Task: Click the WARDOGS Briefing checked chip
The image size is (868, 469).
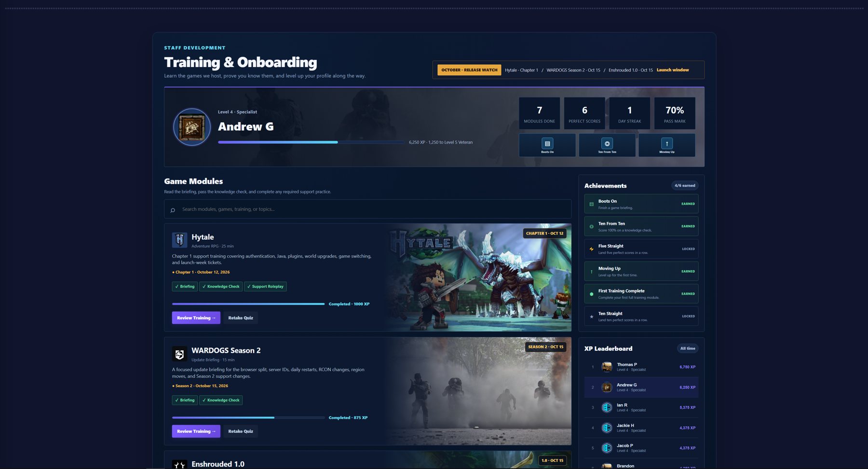Action: (x=185, y=400)
